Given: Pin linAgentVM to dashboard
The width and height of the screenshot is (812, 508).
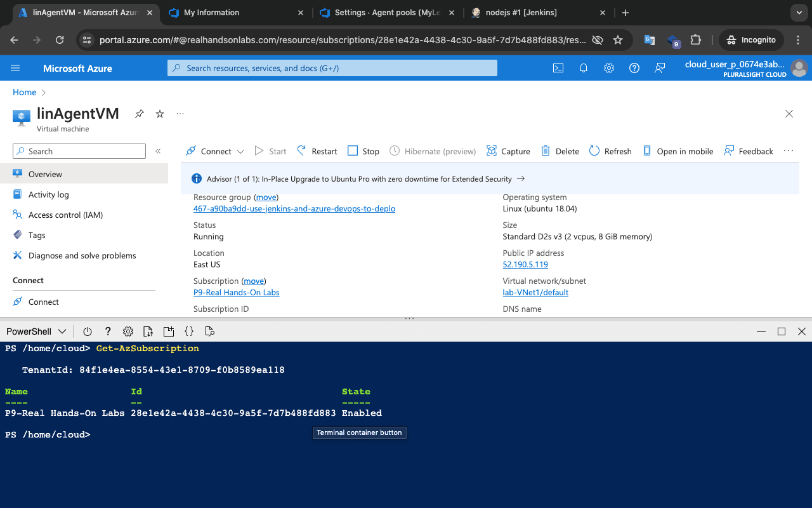Looking at the screenshot, I should pos(140,114).
